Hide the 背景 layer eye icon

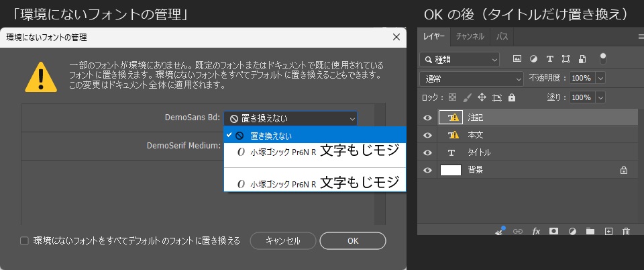[x=427, y=170]
